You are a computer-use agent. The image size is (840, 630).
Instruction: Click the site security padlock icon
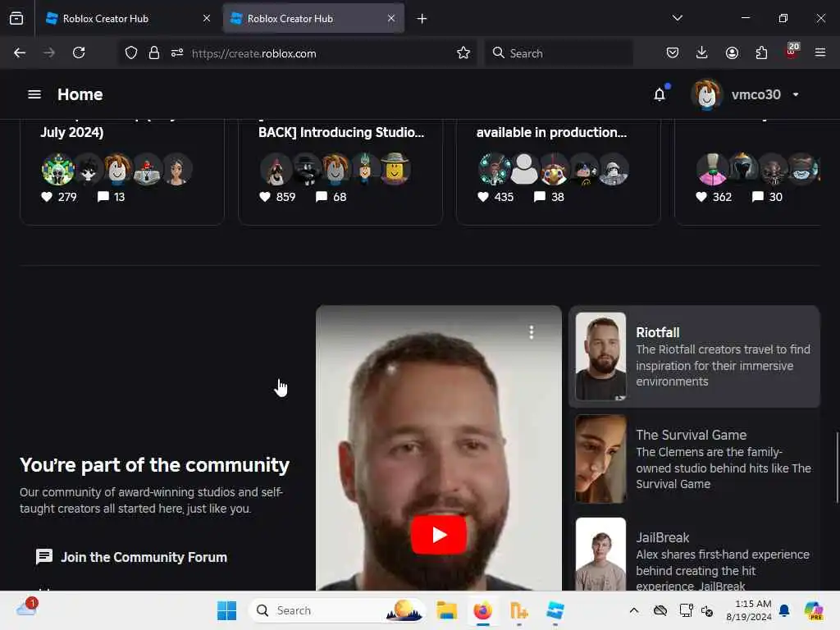click(154, 52)
